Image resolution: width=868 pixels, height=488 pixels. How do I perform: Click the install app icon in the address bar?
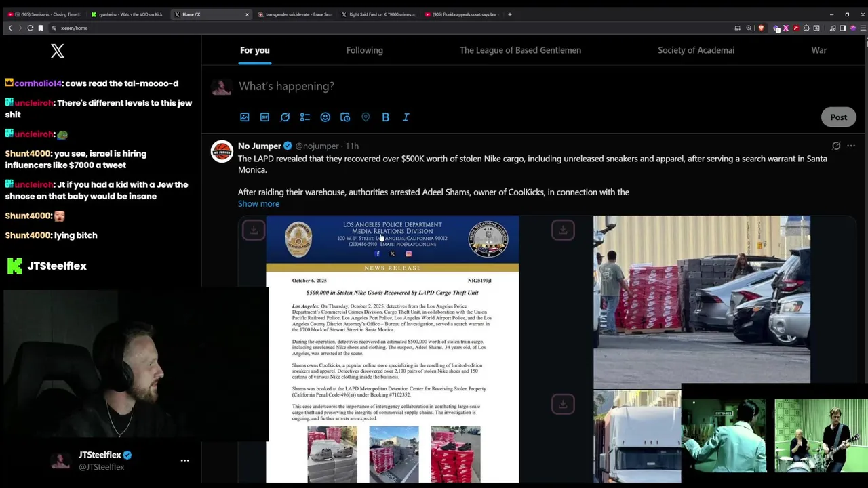[737, 28]
